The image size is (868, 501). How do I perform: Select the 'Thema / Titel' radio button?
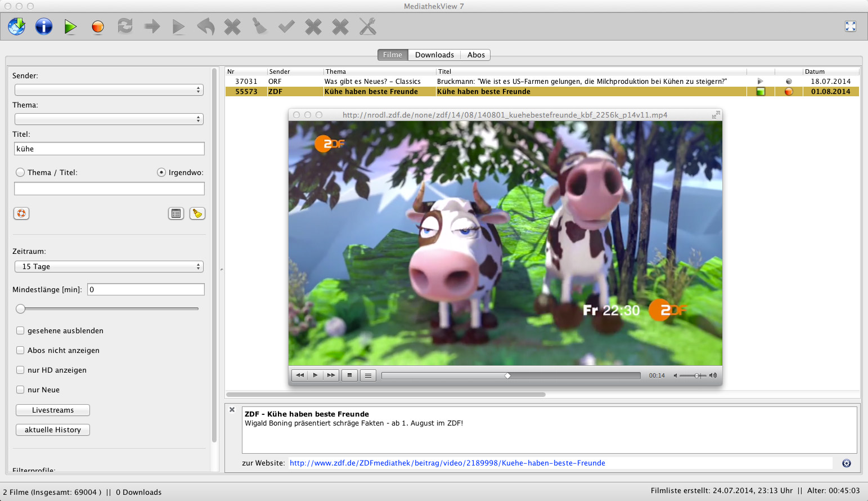coord(20,172)
